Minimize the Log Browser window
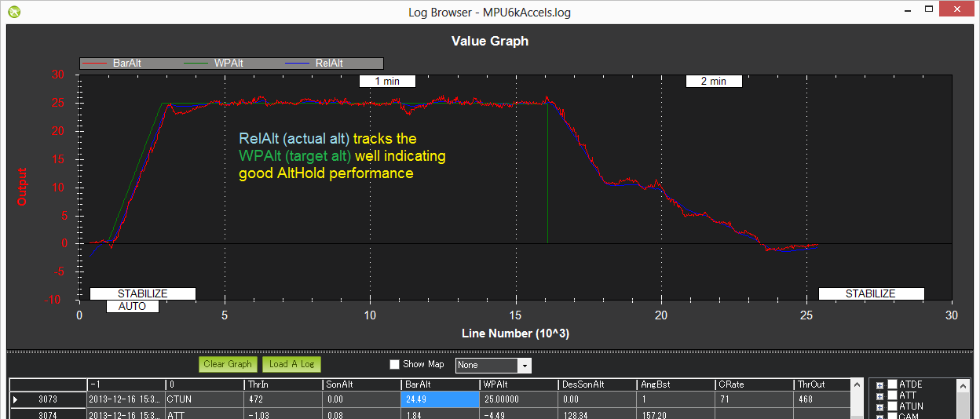This screenshot has height=419, width=980. 906,9
